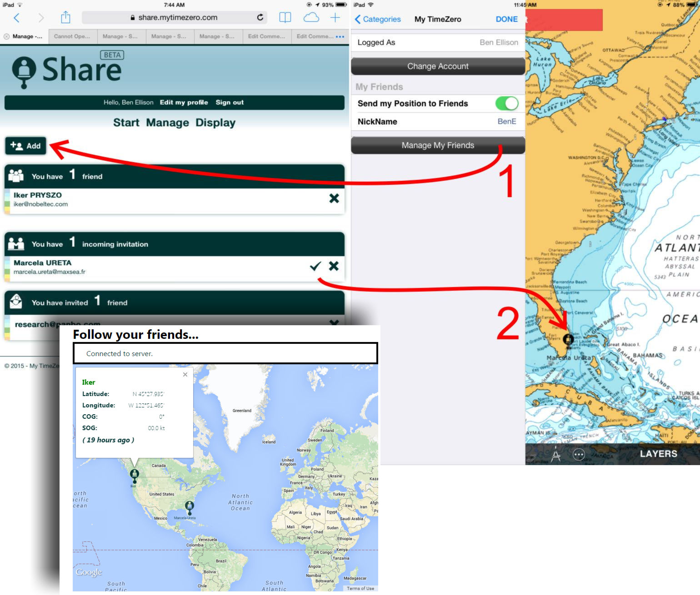The height and width of the screenshot is (595, 700).
Task: Accept Marcela URETA's invitation checkmark
Action: (x=315, y=266)
